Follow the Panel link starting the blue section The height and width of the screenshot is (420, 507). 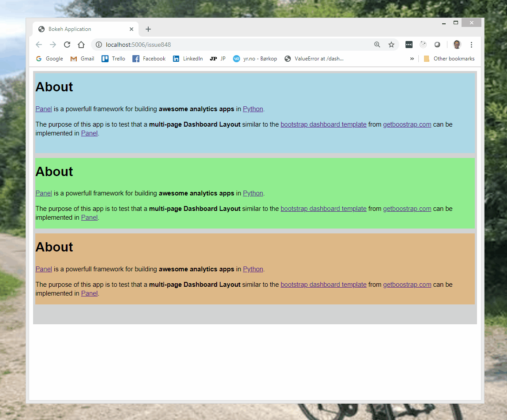(44, 109)
